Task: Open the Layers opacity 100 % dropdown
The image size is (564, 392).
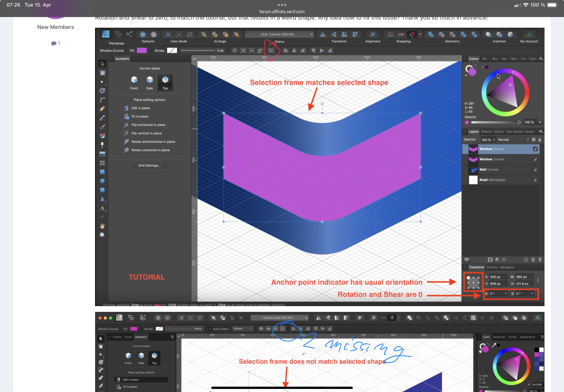Action: 488,140
